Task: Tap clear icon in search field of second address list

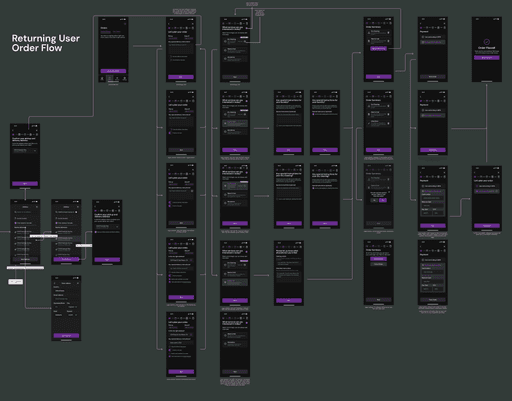Action: point(77,212)
